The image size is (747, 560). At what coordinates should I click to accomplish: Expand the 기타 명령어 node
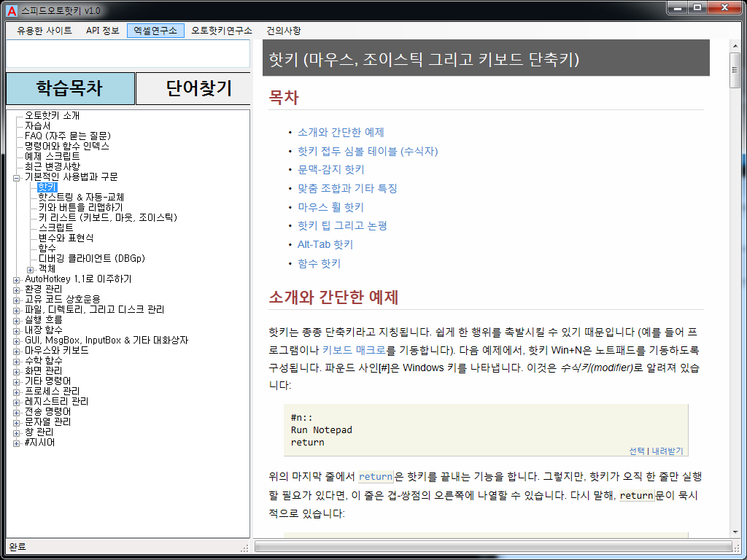[16, 382]
